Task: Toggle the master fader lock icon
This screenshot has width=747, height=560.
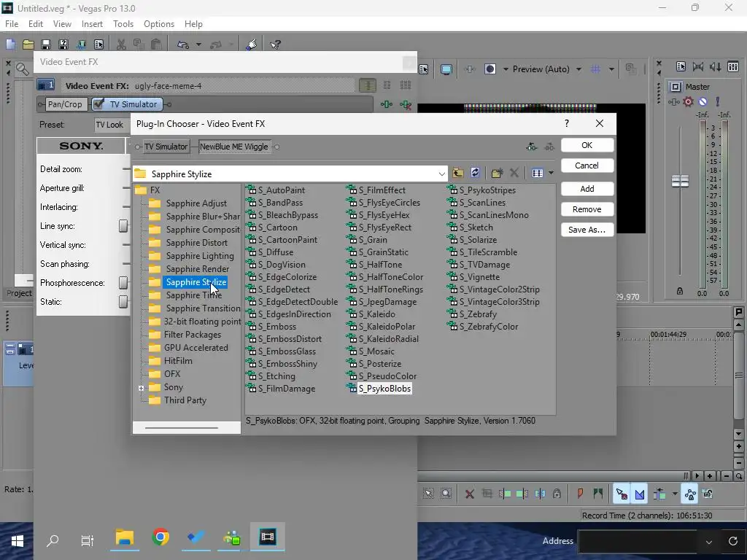Action: coord(680,291)
